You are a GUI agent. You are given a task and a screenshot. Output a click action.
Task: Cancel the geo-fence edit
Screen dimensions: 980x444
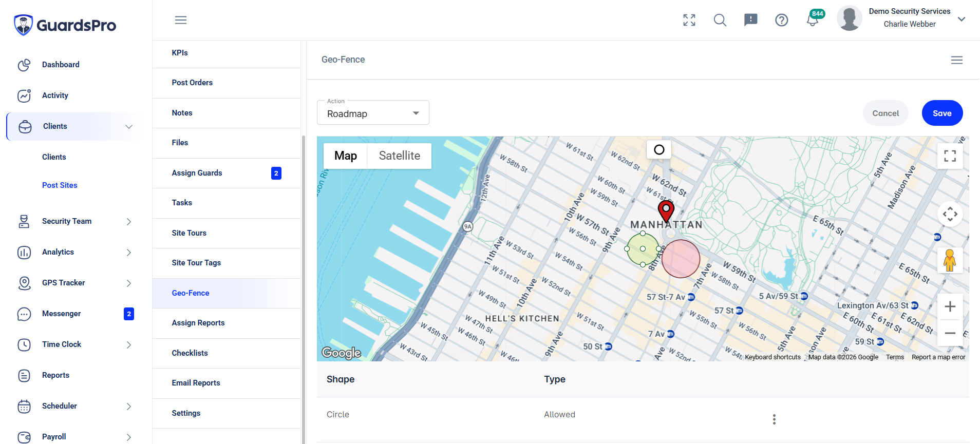point(885,113)
